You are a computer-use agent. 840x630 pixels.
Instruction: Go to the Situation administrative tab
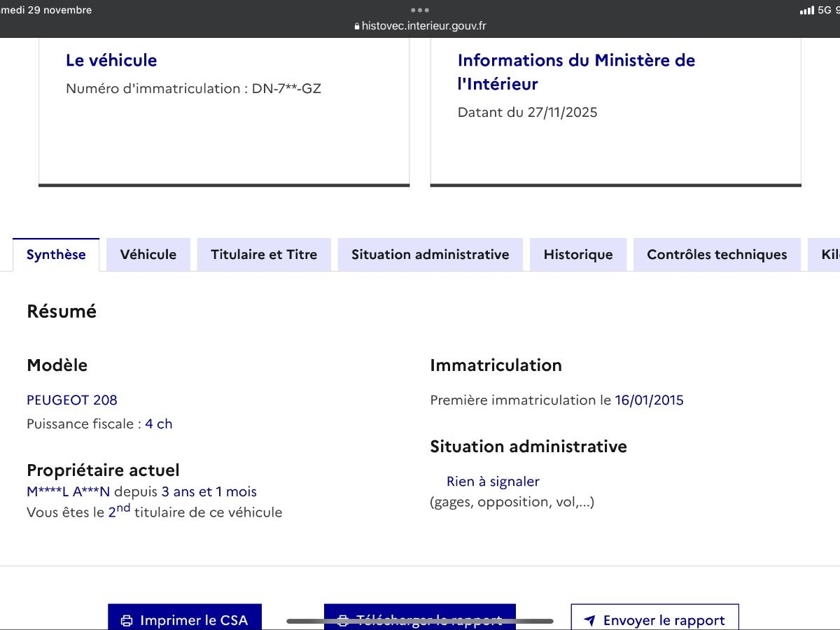430,255
